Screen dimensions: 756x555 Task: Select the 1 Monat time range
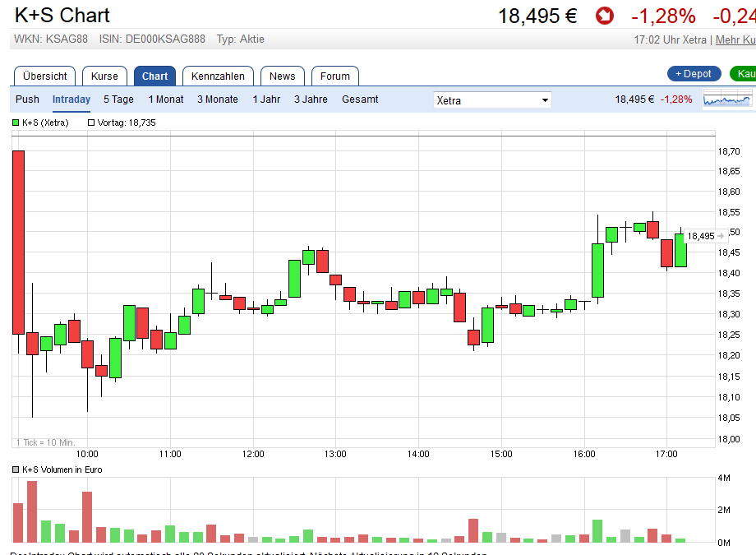click(x=166, y=99)
